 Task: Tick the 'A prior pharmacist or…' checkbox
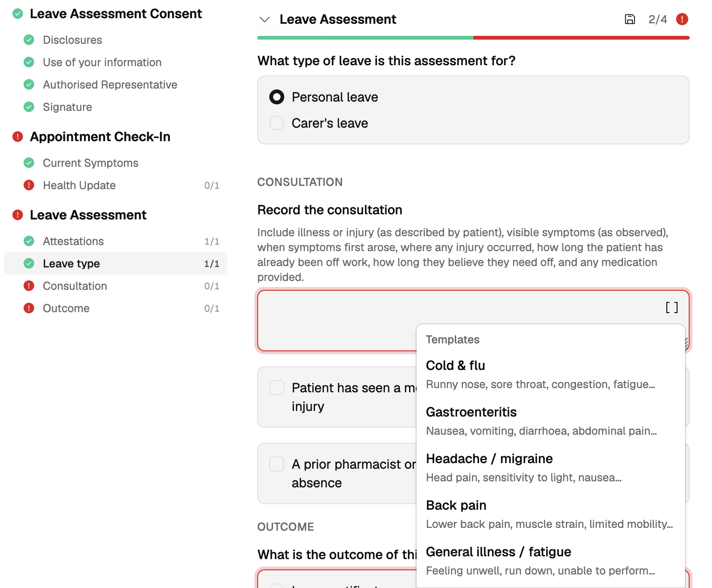click(x=277, y=464)
